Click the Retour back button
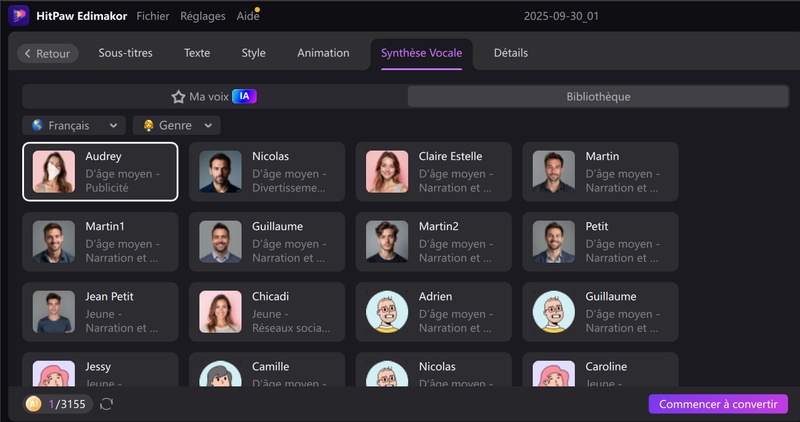This screenshot has width=800, height=422. [48, 54]
